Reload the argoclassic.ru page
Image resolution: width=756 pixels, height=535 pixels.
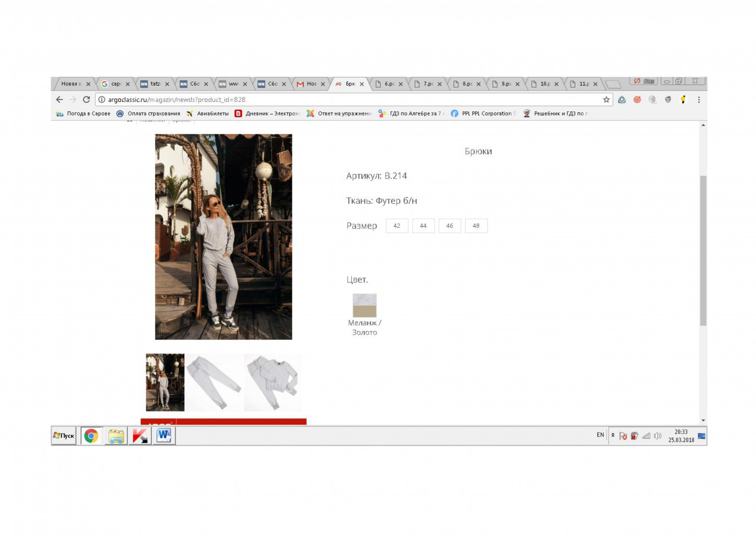point(87,99)
